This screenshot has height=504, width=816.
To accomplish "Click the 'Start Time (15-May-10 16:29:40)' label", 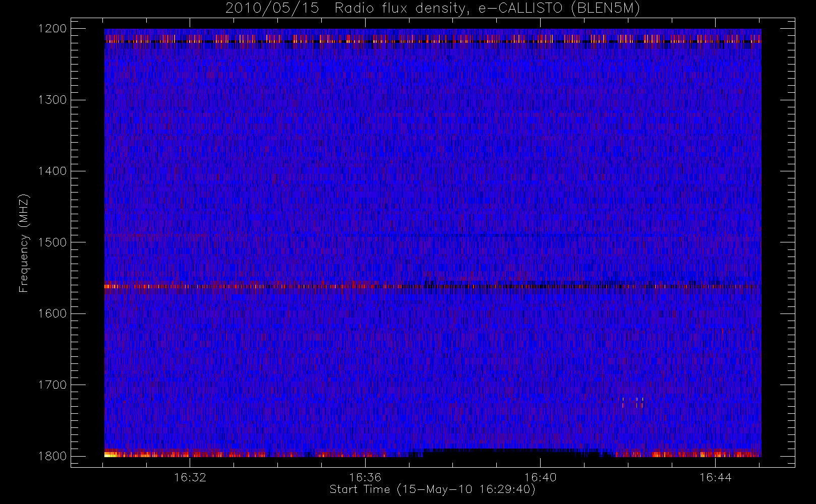I will pyautogui.click(x=432, y=489).
